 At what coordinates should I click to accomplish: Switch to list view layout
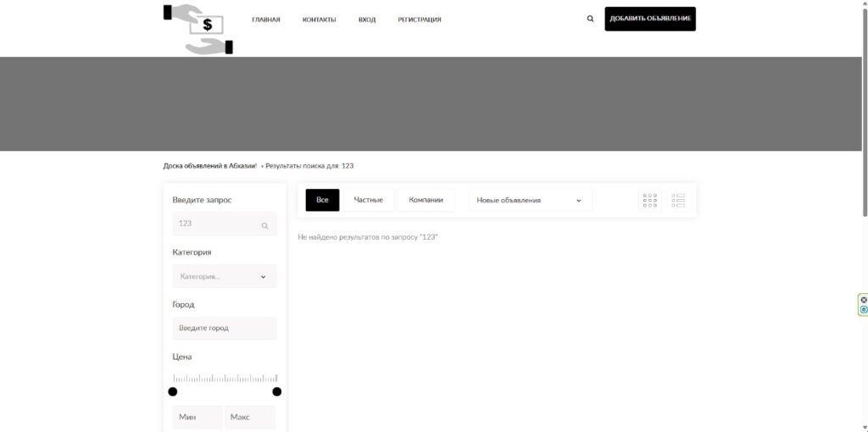(678, 201)
